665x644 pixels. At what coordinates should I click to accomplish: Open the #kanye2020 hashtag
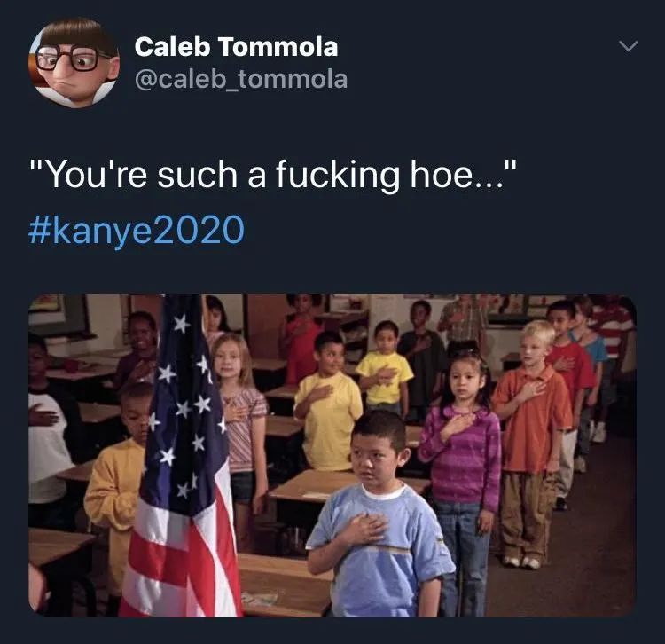137,231
